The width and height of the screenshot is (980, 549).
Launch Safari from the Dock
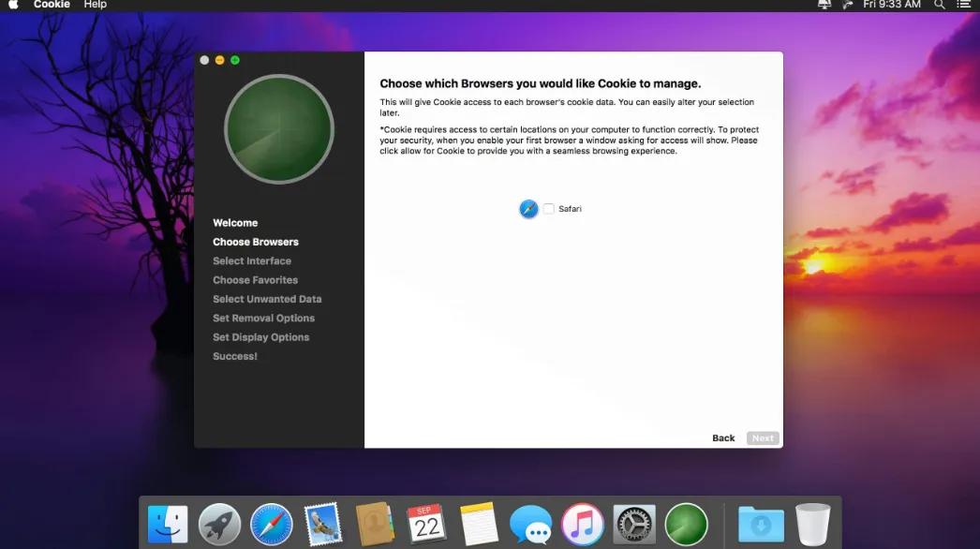[x=272, y=524]
